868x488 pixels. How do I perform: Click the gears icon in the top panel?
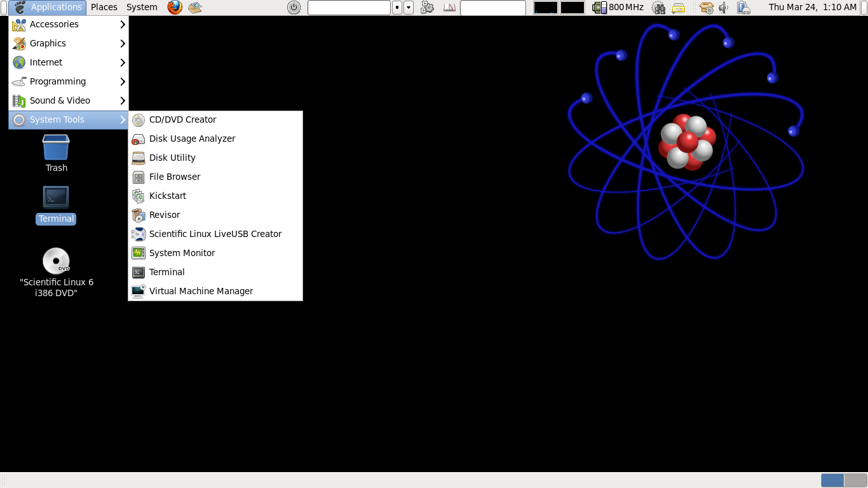(427, 8)
